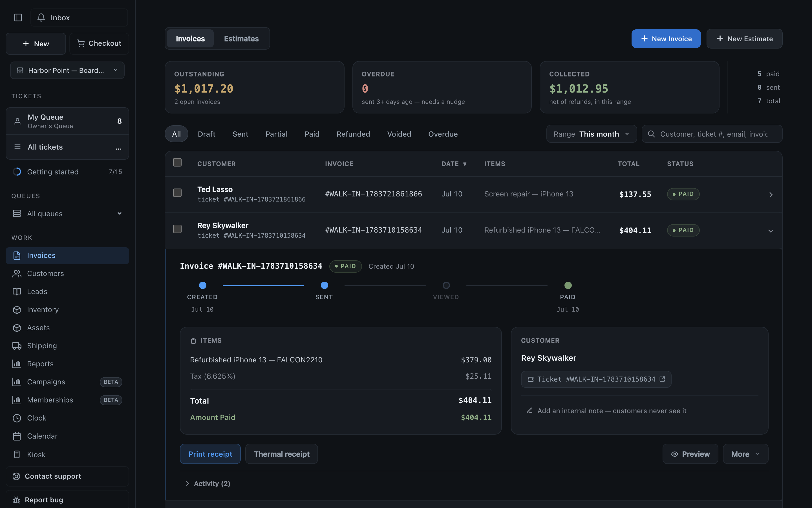
Task: Click the Assets cube icon
Action: pos(17,328)
